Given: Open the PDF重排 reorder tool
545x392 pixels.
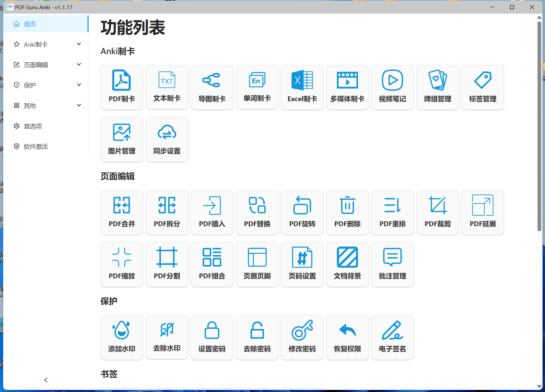Looking at the screenshot, I should [x=392, y=213].
